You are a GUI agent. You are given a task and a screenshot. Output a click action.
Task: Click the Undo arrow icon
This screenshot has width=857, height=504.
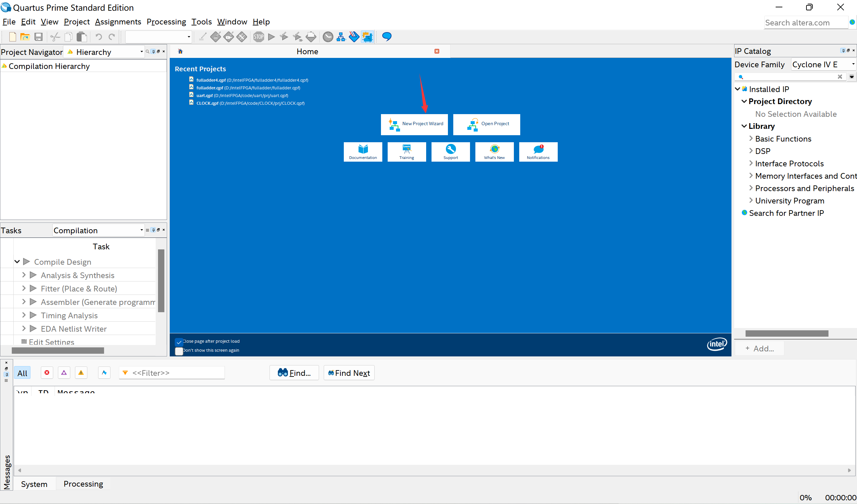point(99,37)
